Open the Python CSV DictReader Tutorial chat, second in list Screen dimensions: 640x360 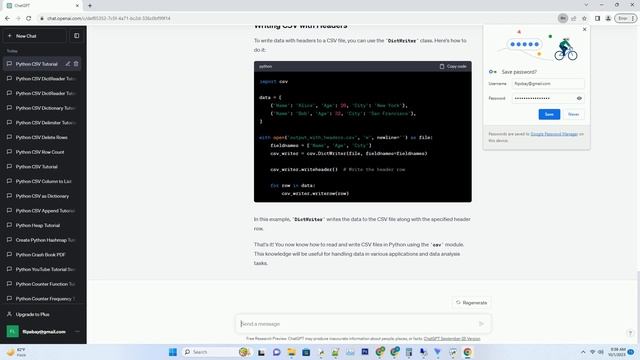(x=42, y=78)
